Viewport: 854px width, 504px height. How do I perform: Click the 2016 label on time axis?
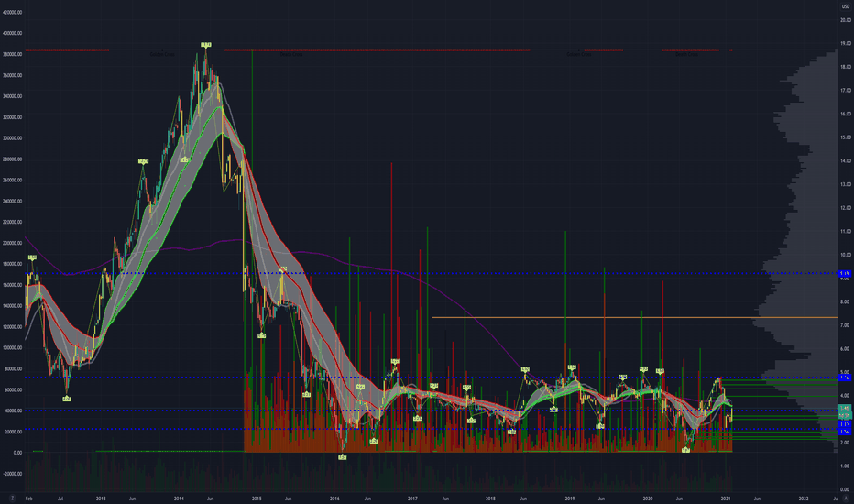[x=334, y=499]
